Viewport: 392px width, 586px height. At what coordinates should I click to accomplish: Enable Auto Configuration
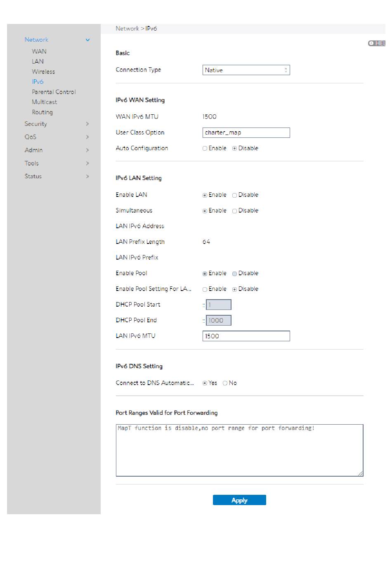pos(205,149)
